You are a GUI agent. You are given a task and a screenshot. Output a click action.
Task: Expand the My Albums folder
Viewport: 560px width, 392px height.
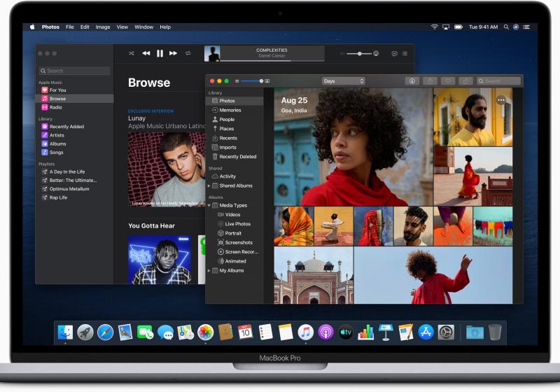209,270
